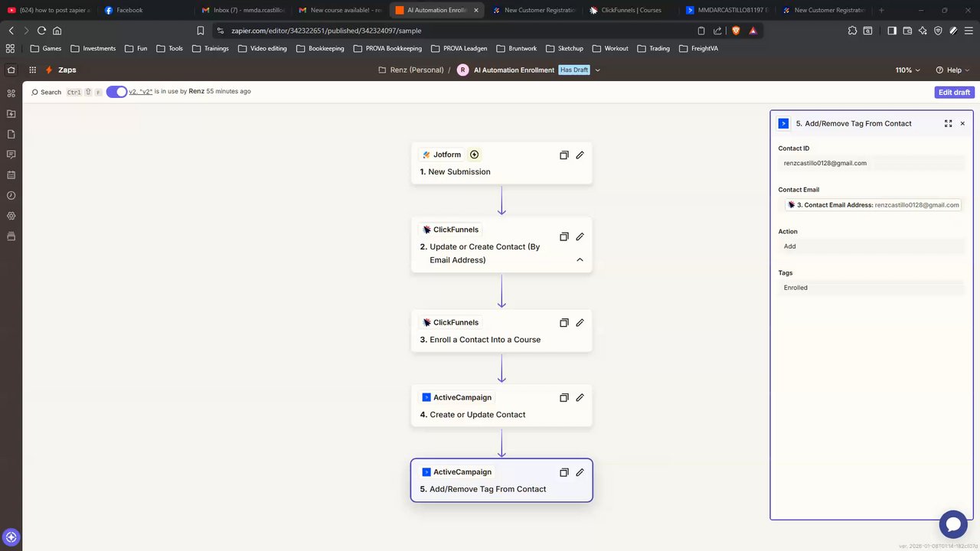Click the Contact ID field value
Viewport: 980px width, 551px height.
(871, 163)
